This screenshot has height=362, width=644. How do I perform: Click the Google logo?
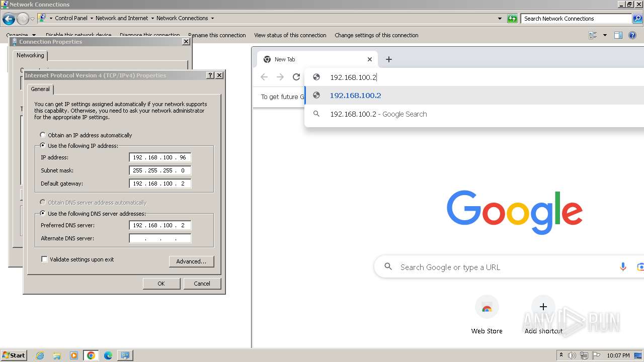pyautogui.click(x=515, y=212)
